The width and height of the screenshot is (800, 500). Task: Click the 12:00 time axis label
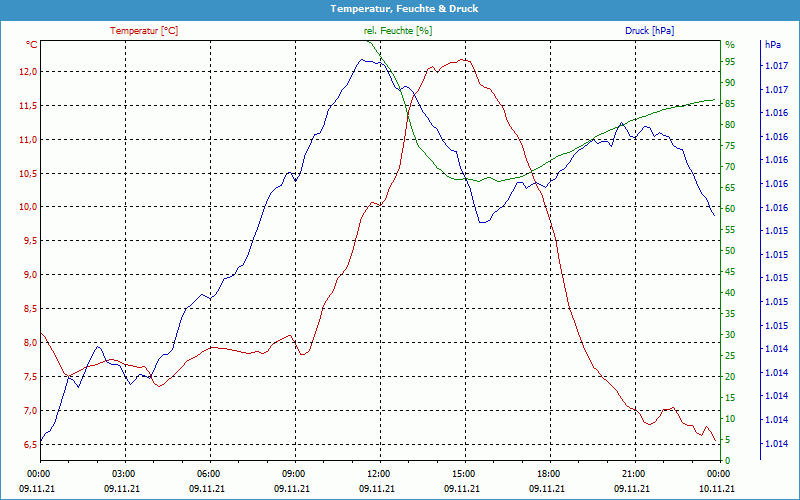click(377, 474)
